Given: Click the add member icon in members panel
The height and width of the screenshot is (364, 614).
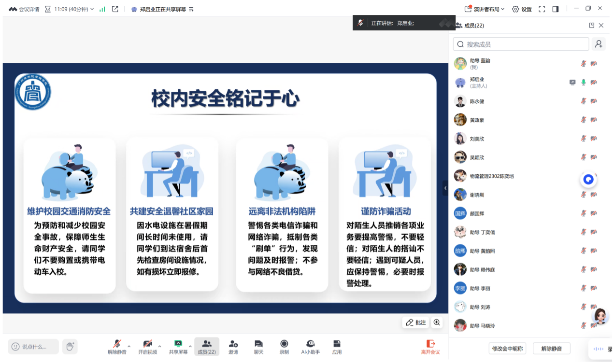Looking at the screenshot, I should tap(599, 44).
